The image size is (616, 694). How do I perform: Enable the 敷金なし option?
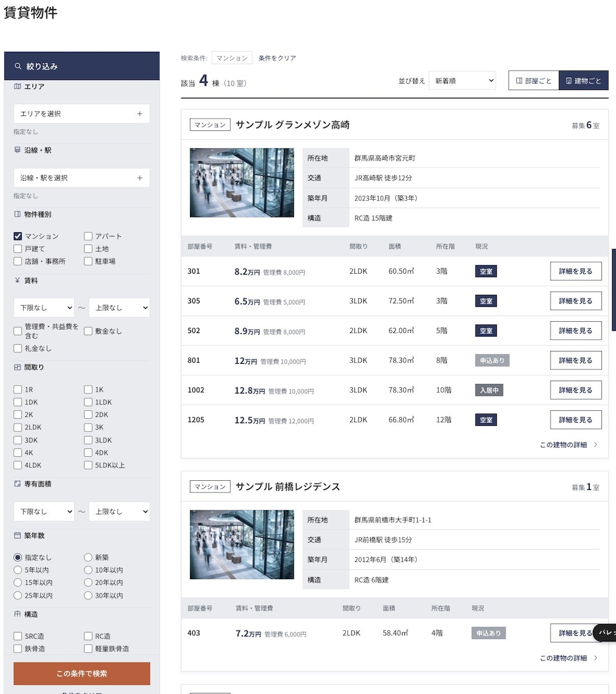[88, 331]
